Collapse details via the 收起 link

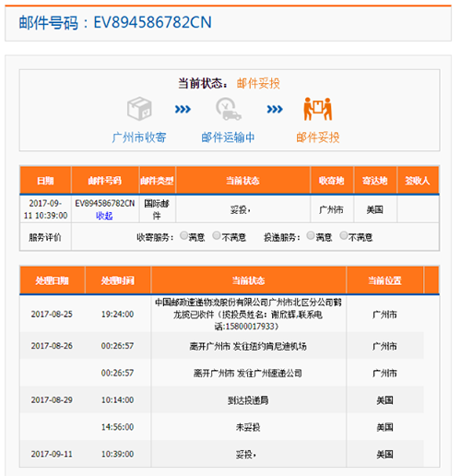104,216
